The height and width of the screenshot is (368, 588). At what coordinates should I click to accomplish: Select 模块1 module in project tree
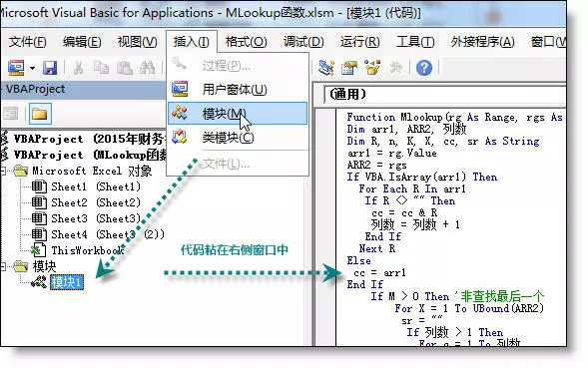[66, 282]
